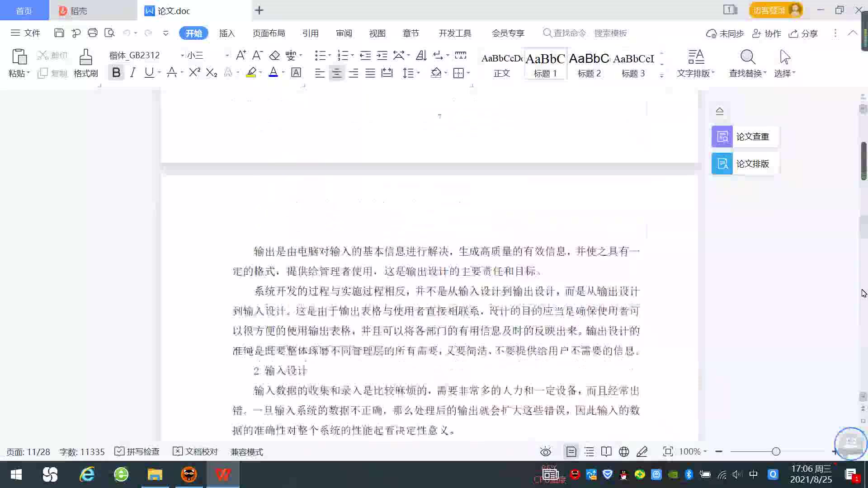This screenshot has height=488, width=868.
Task: Click the character border icon
Action: [x=296, y=72]
